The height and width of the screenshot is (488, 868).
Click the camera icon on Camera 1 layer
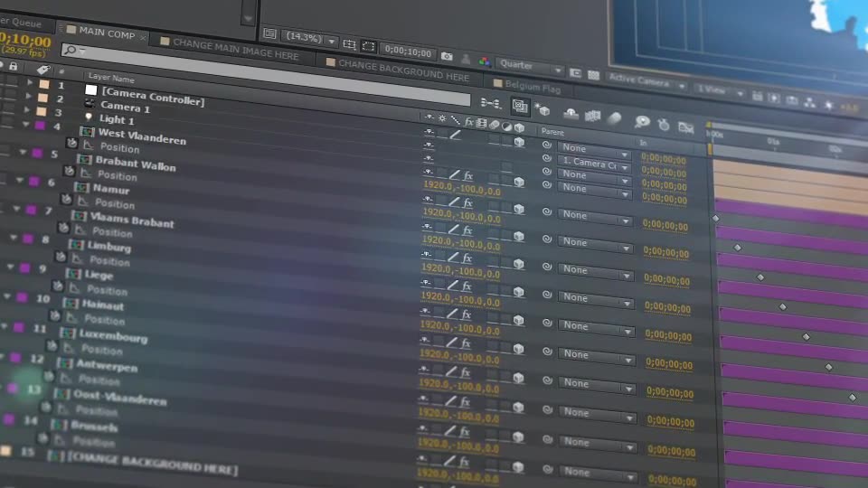(x=90, y=103)
